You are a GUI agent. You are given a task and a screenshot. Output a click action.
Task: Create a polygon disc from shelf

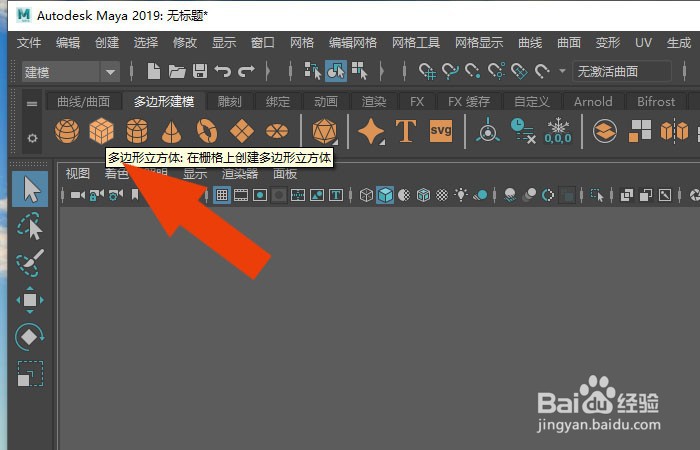click(x=277, y=131)
